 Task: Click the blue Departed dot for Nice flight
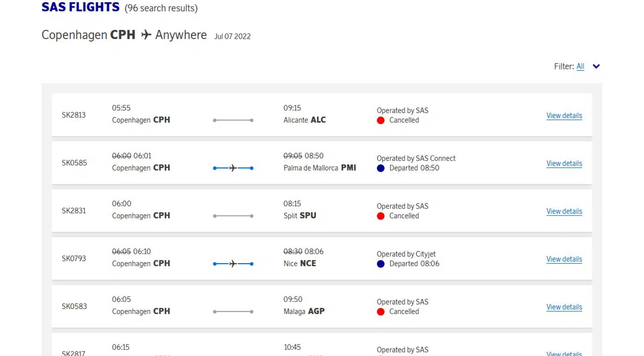pyautogui.click(x=381, y=264)
